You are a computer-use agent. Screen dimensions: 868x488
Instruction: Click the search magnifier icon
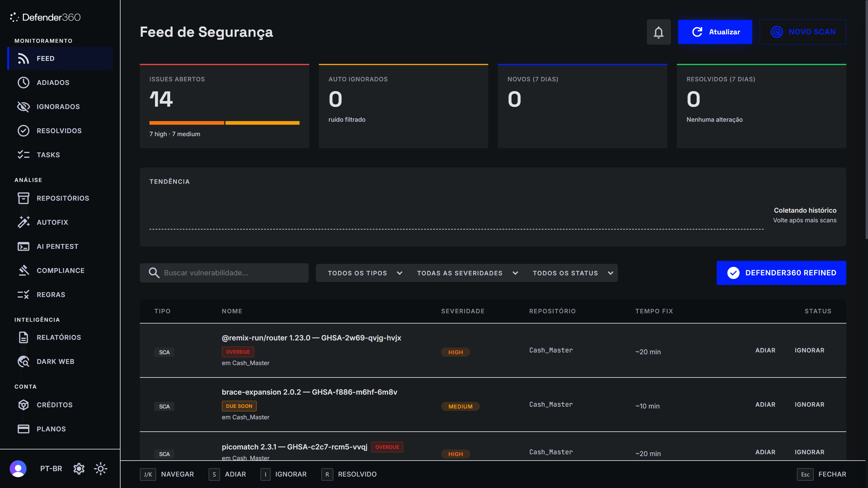click(154, 273)
